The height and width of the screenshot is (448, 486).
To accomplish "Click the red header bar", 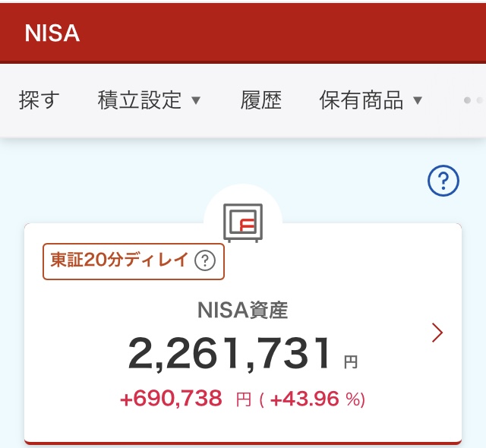I will 243,33.
